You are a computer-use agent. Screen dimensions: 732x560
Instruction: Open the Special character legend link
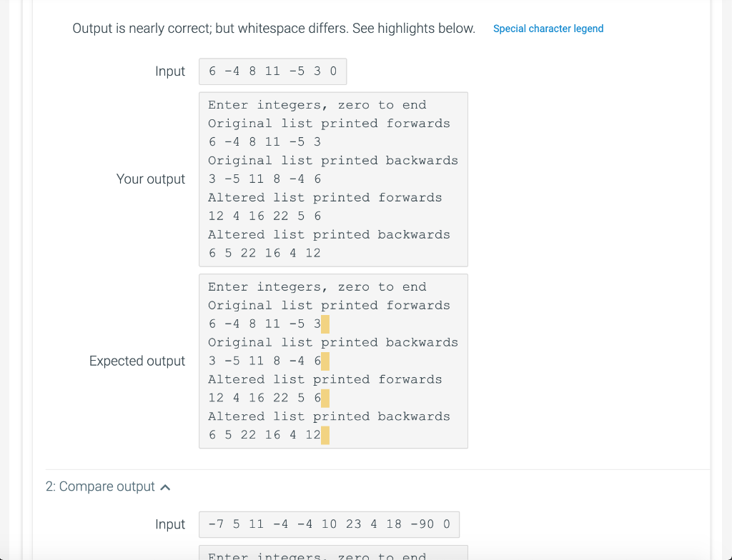548,29
